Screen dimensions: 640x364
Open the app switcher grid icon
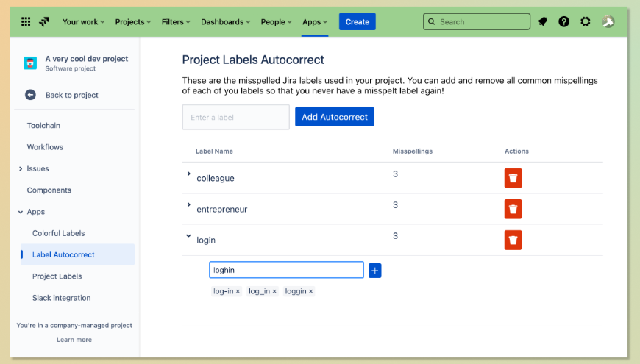tap(26, 22)
